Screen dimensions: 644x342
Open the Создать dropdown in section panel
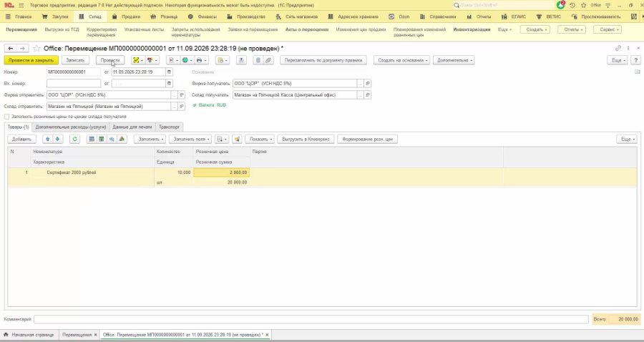[x=535, y=29]
